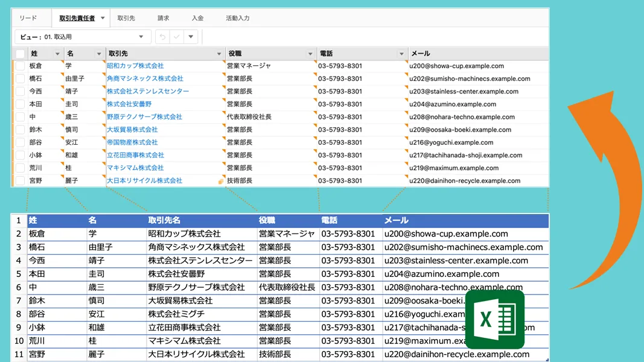The width and height of the screenshot is (644, 362).
Task: Open the 取引先 column filter dropdown
Action: (x=219, y=54)
